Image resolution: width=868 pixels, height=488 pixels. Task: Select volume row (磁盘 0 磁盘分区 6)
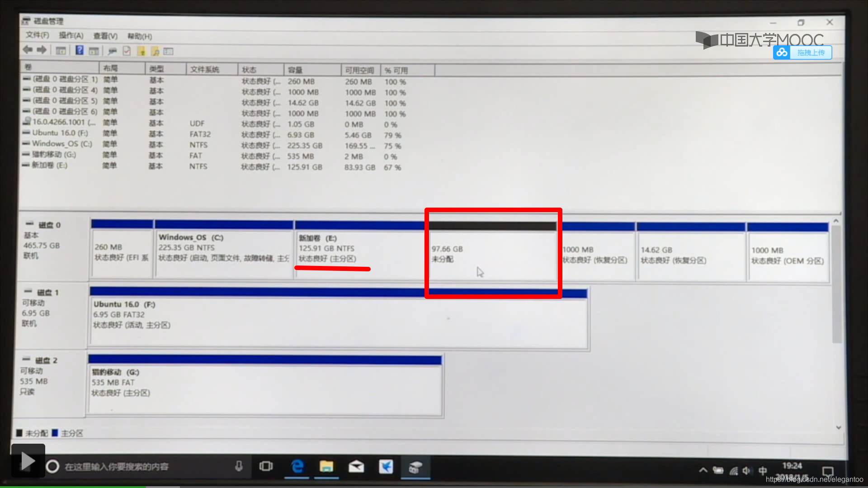click(215, 113)
